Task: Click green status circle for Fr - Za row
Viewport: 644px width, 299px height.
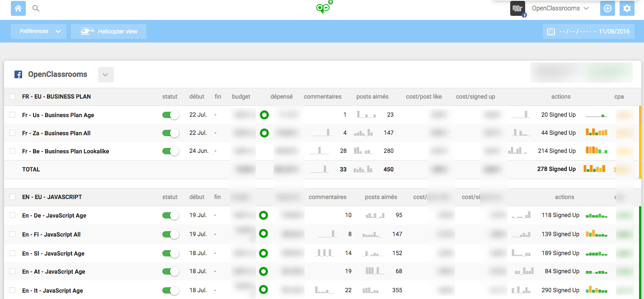Action: 264,133
